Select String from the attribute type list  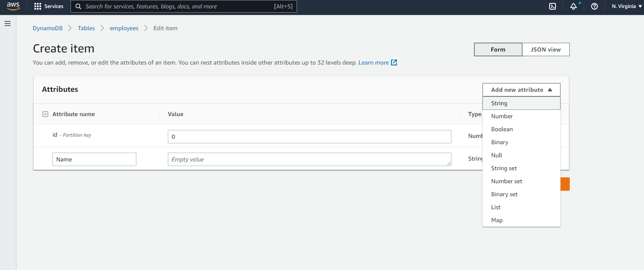521,103
